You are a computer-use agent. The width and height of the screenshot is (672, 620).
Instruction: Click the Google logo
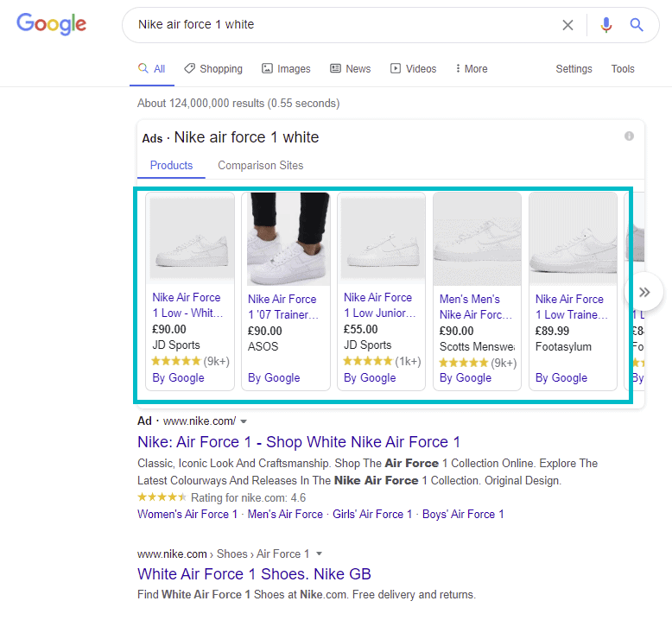(52, 24)
